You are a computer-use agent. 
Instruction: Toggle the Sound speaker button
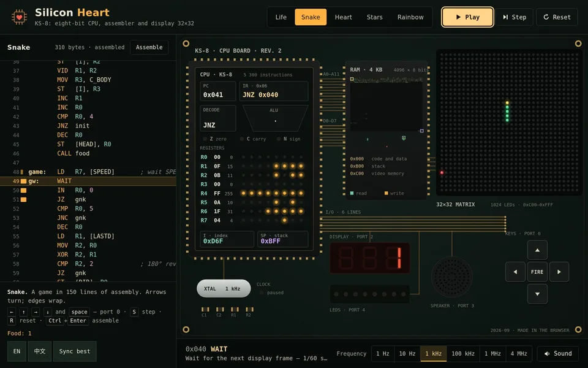click(x=558, y=353)
